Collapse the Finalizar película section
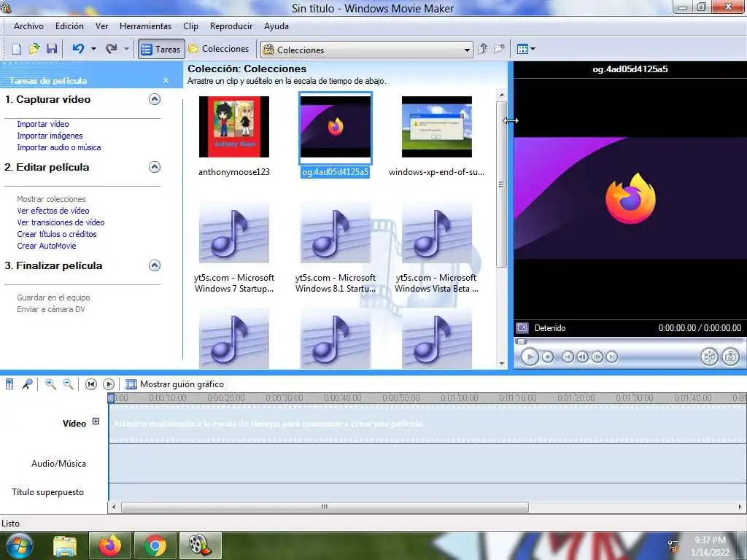This screenshot has height=560, width=747. (x=155, y=265)
